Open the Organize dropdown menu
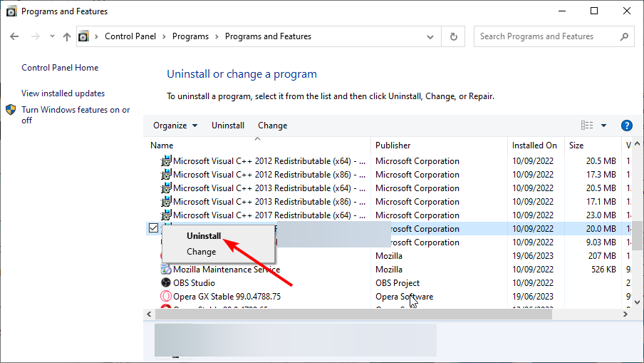 click(175, 126)
